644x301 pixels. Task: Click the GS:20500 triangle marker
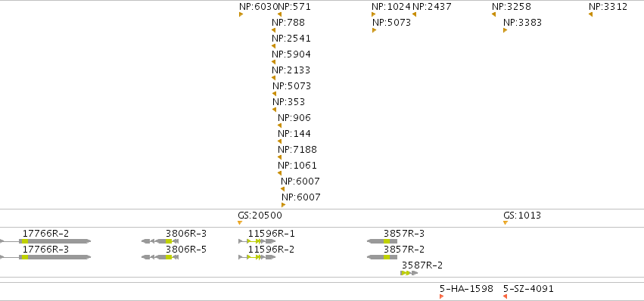click(240, 222)
